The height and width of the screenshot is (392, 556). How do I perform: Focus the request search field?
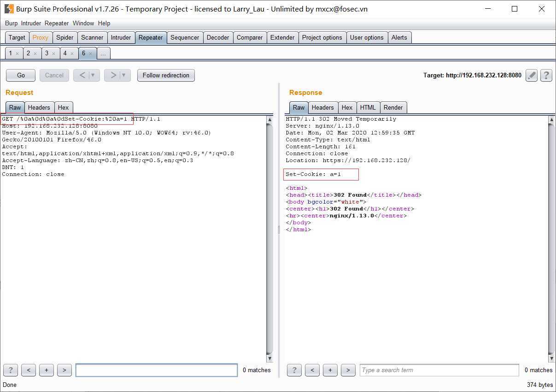point(157,370)
